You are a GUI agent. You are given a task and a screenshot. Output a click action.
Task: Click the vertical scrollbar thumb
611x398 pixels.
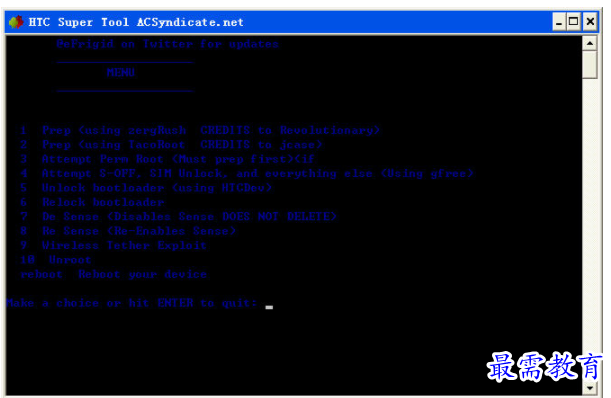590,65
